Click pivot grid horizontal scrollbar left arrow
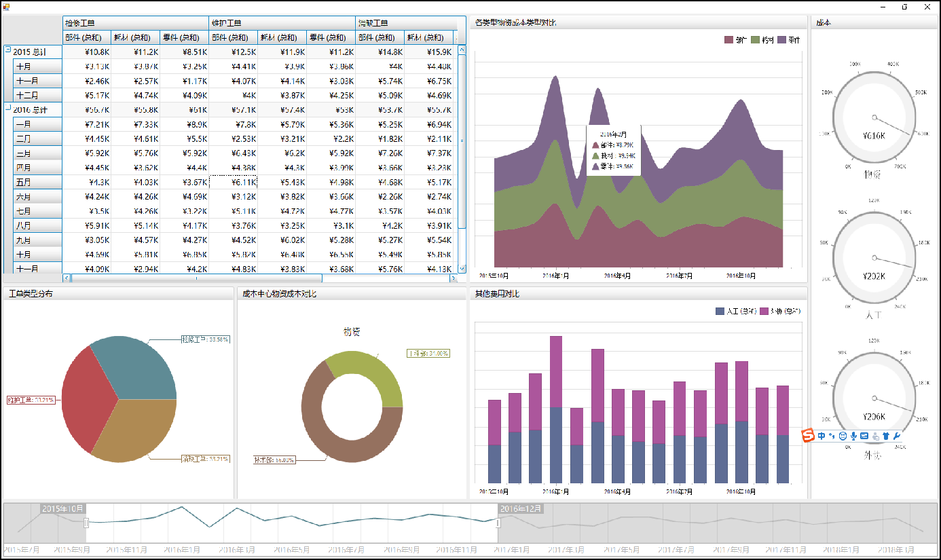 point(67,278)
